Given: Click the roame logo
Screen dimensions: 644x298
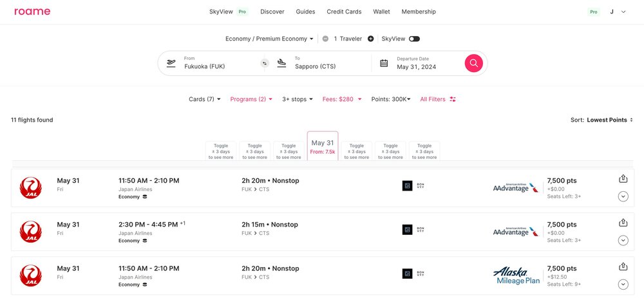Looking at the screenshot, I should pyautogui.click(x=32, y=12).
